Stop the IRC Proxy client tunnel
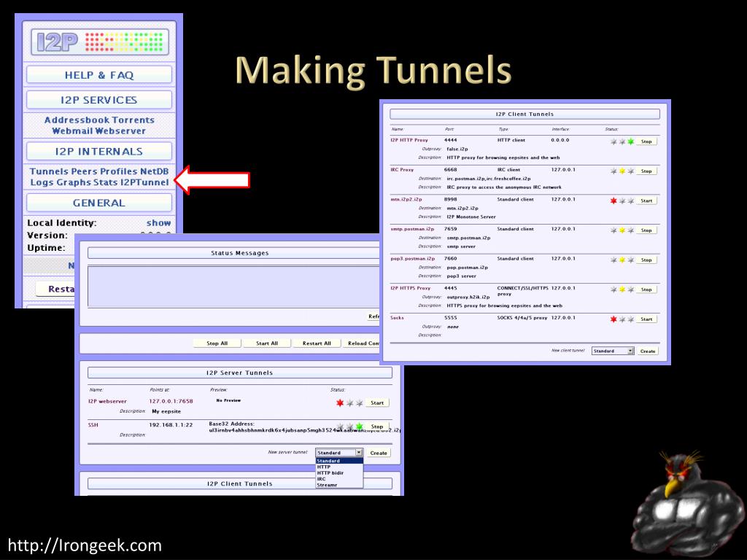 pos(646,171)
